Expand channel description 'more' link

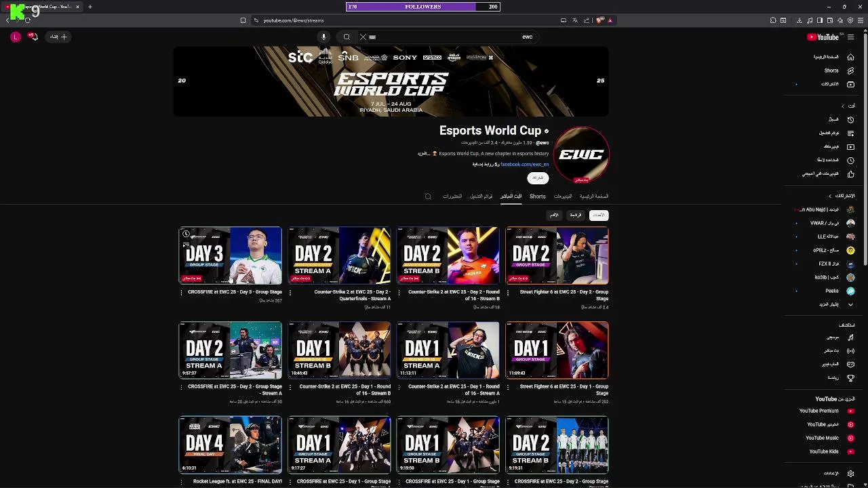424,154
